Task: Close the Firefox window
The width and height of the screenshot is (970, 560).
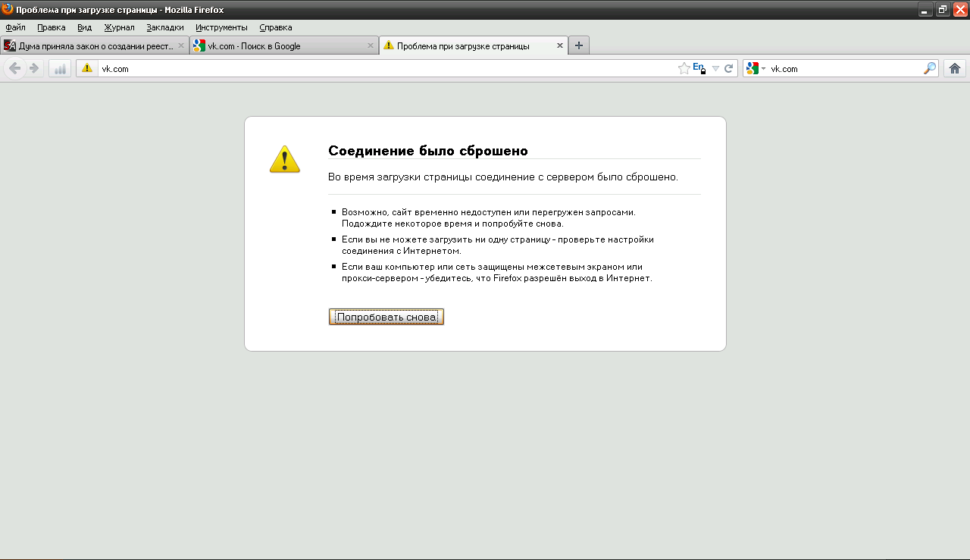Action: click(x=960, y=10)
